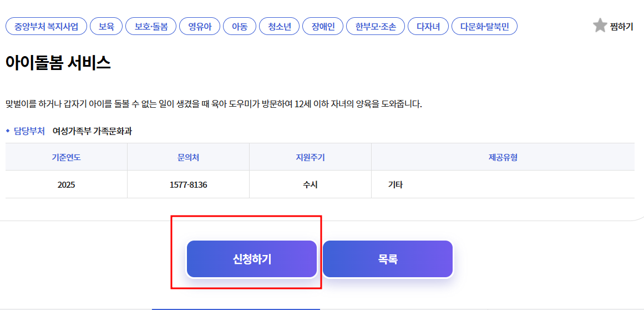Click the 아이돌봄 서비스 heading

click(58, 63)
